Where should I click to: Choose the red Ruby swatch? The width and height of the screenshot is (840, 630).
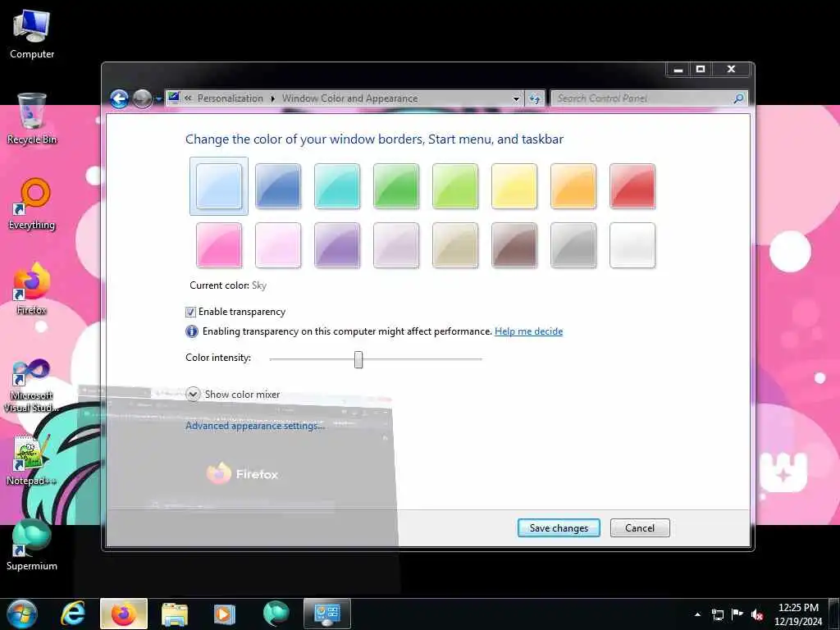[632, 186]
